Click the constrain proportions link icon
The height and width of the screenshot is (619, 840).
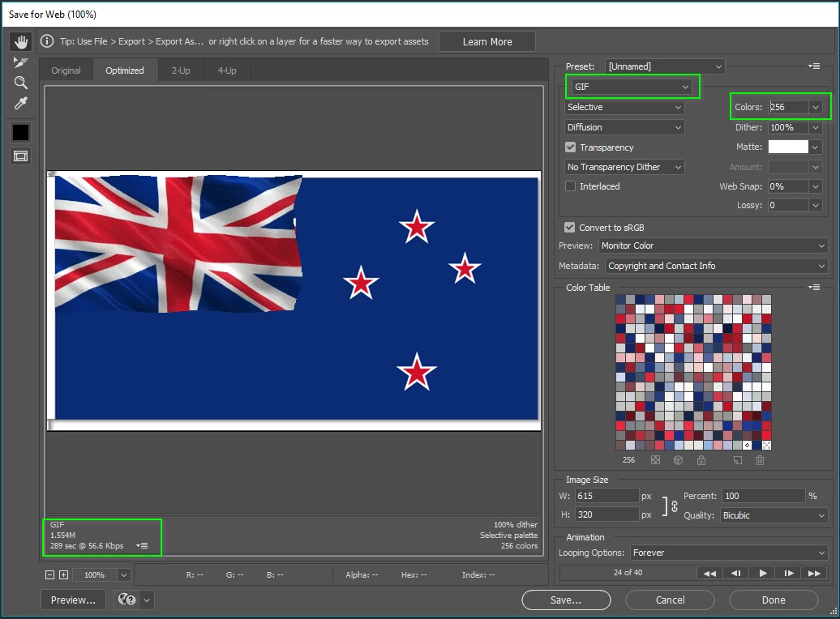(x=675, y=506)
